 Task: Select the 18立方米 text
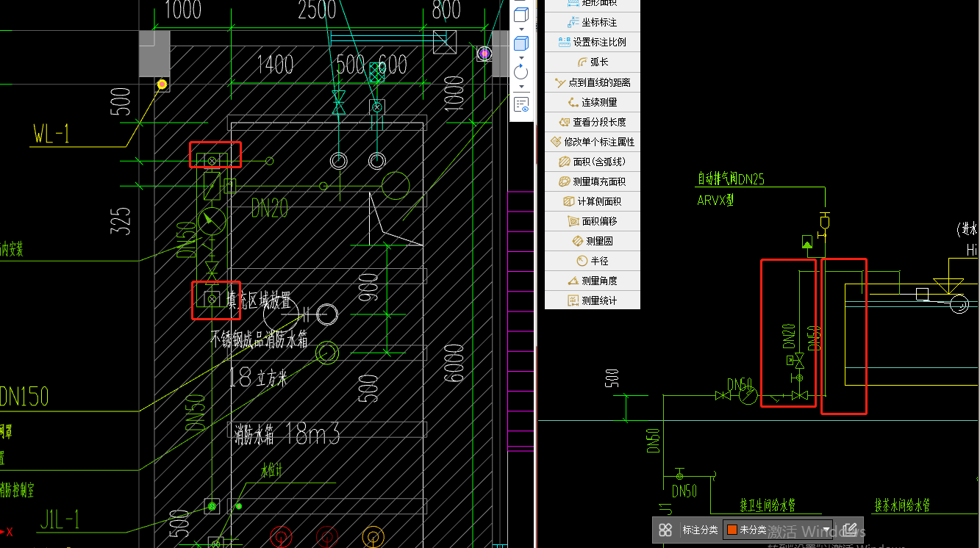[x=258, y=378]
